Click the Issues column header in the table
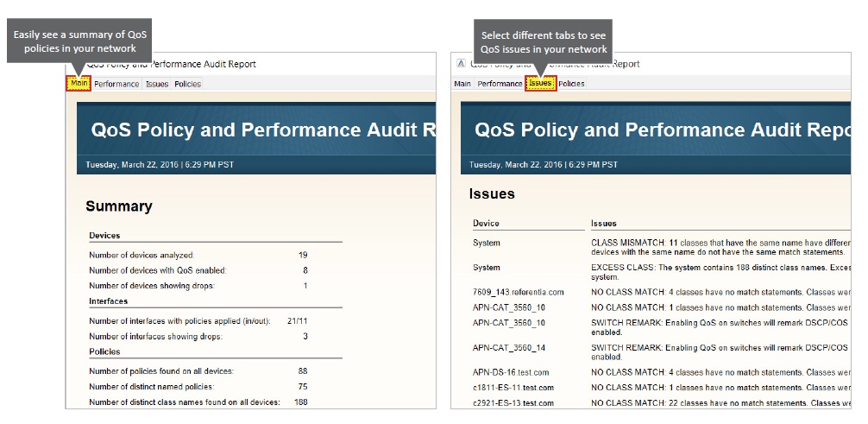Screen dimensions: 868x424 coord(604,224)
